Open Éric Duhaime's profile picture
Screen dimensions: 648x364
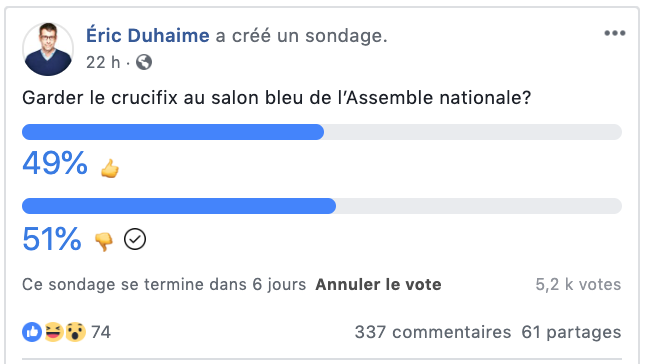tap(48, 49)
